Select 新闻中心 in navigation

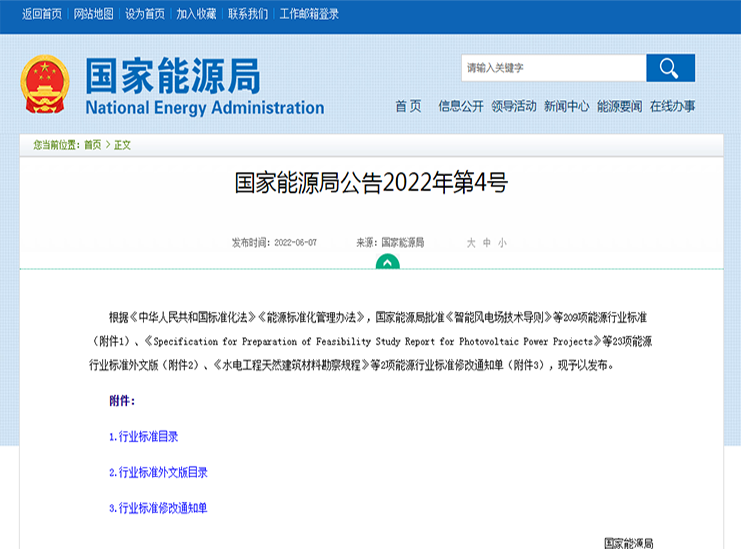tap(566, 106)
